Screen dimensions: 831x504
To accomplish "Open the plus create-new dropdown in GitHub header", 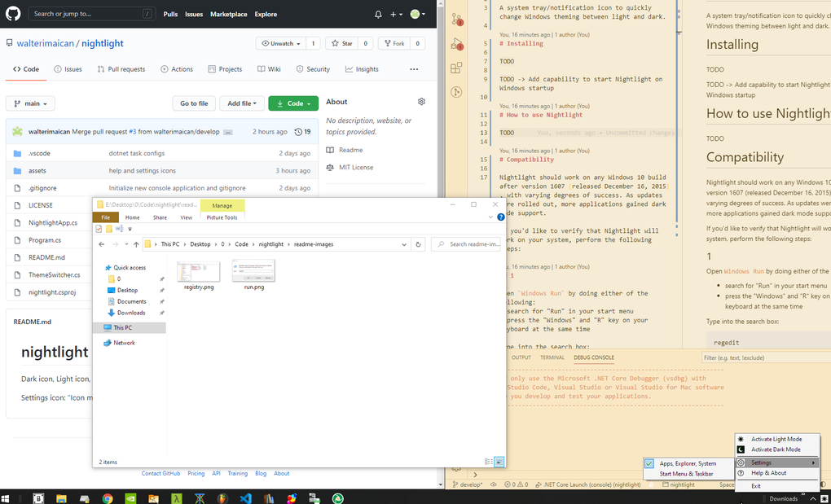I will tap(396, 15).
